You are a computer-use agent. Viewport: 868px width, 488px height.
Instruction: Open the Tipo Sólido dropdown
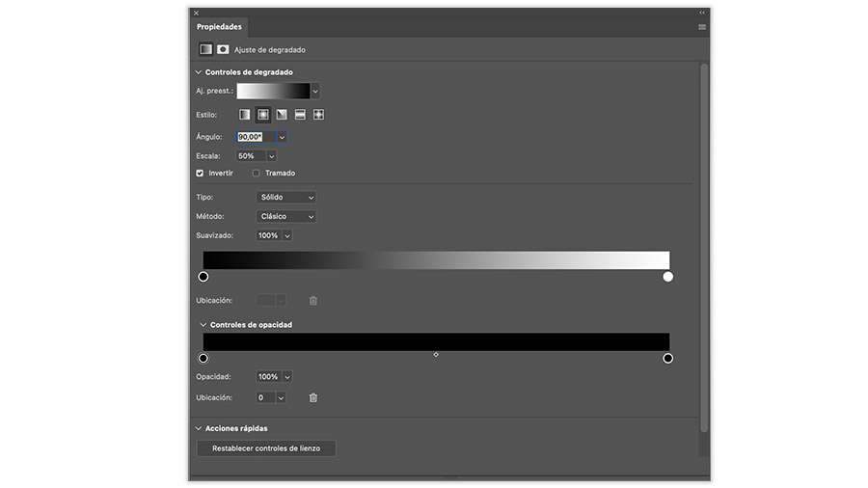[286, 197]
